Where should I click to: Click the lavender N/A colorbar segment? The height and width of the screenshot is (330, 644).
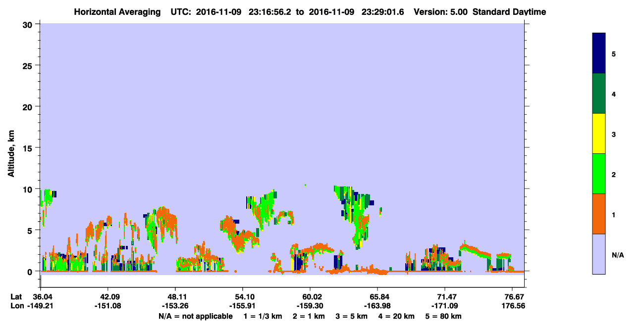pyautogui.click(x=599, y=254)
